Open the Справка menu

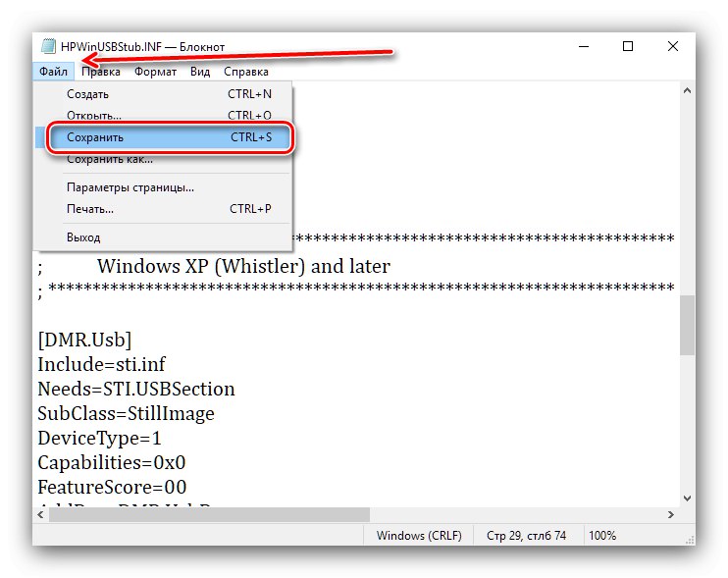click(x=246, y=72)
